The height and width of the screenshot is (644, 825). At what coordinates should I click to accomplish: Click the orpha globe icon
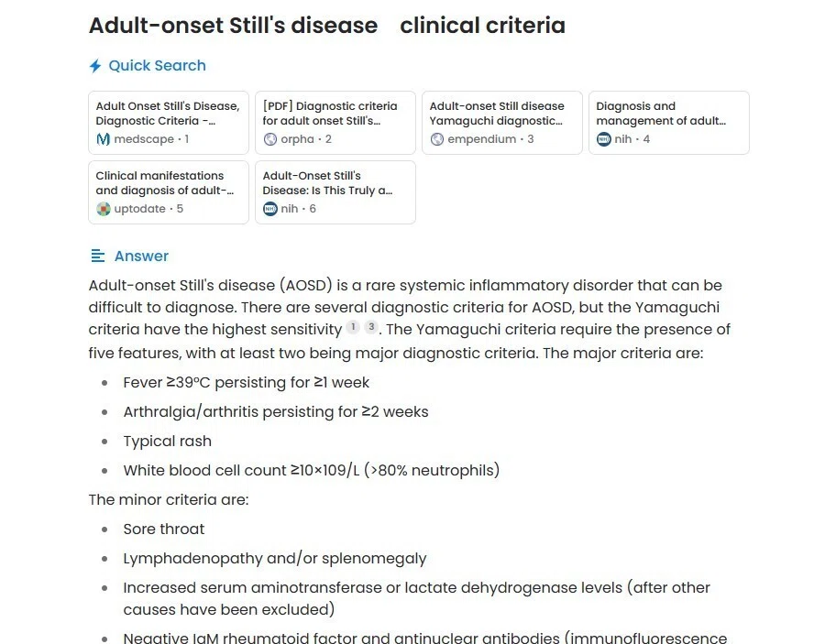tap(269, 139)
